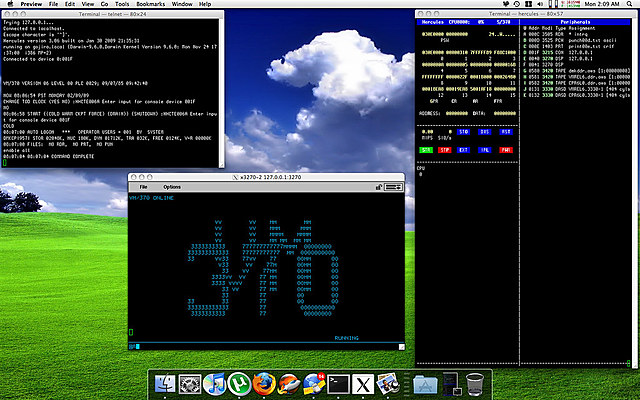Open the Bookmarks menu in menu bar
640x400 pixels.
[x=151, y=4]
